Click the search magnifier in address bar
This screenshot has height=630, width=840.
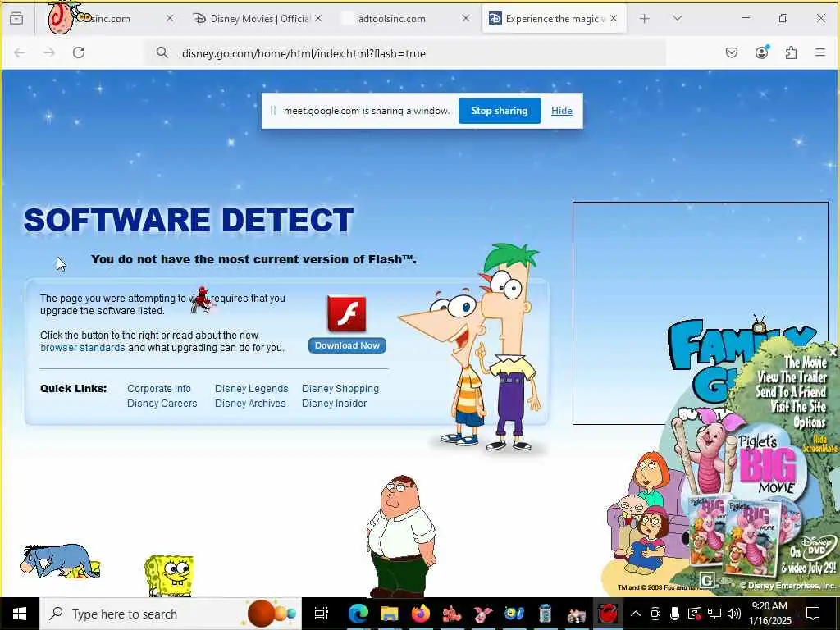coord(162,52)
